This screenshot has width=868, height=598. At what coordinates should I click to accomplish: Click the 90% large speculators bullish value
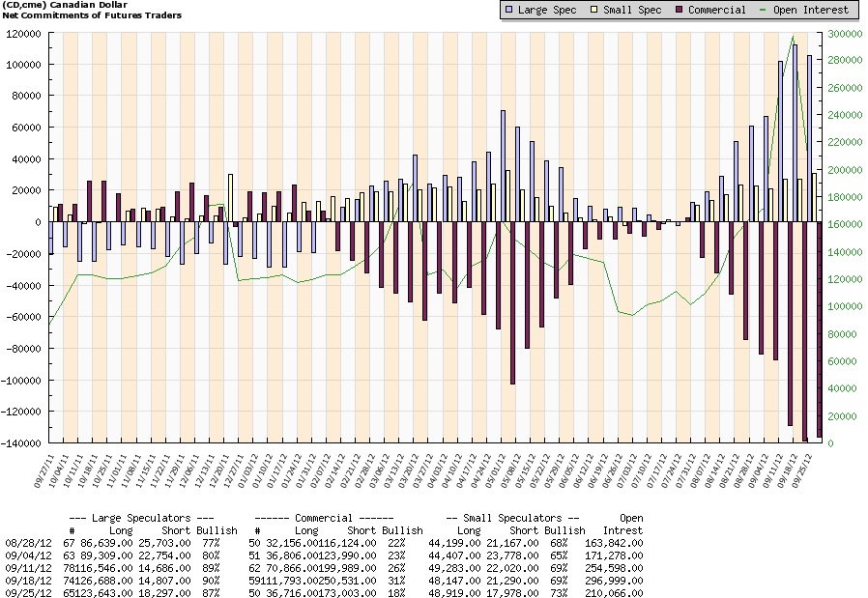click(x=211, y=581)
